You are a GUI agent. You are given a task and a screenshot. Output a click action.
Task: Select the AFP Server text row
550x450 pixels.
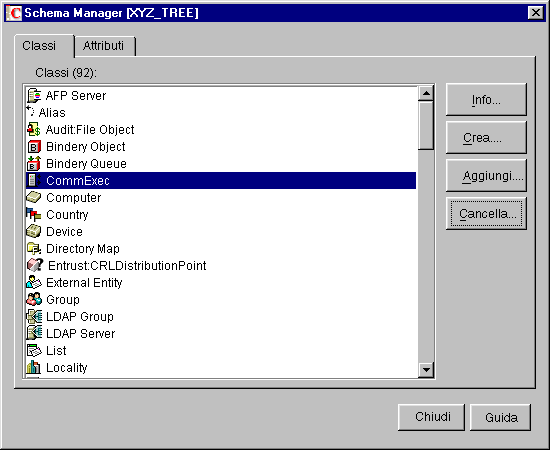(76, 95)
